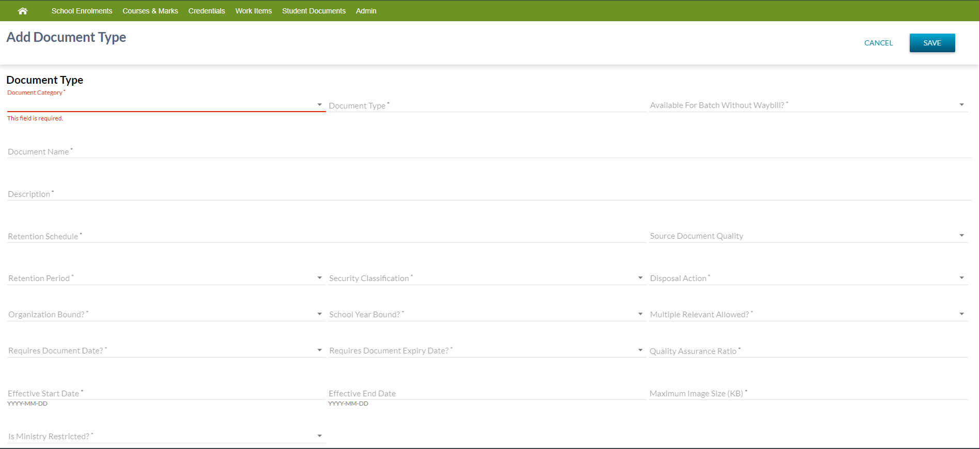Screen dimensions: 980x449
Task: Open the Available For Batch Without Waybill dropdown
Action: (x=808, y=105)
